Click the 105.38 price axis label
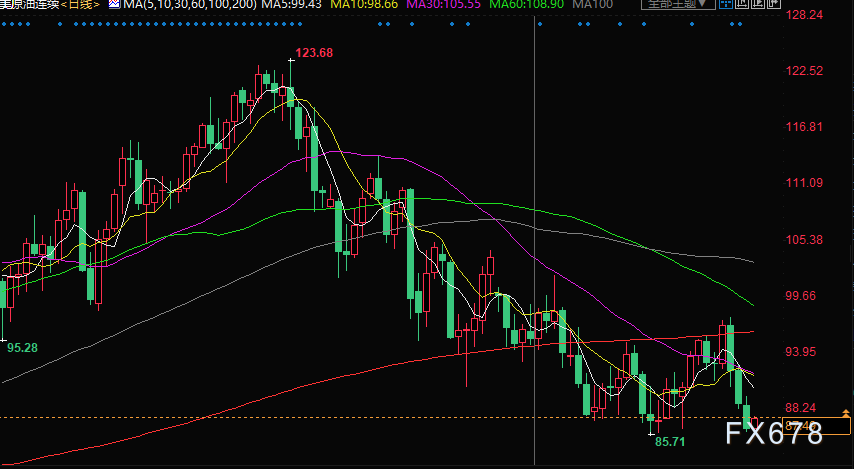 point(804,240)
